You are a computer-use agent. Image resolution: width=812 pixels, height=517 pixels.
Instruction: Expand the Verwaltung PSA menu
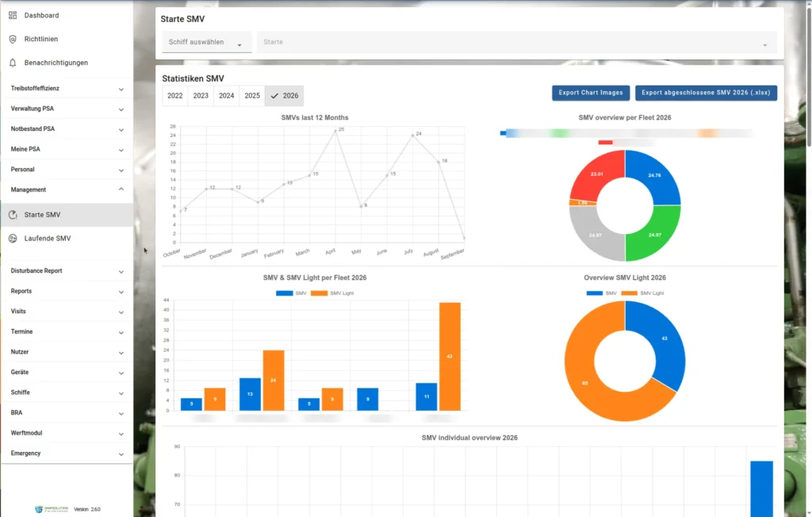[67, 109]
